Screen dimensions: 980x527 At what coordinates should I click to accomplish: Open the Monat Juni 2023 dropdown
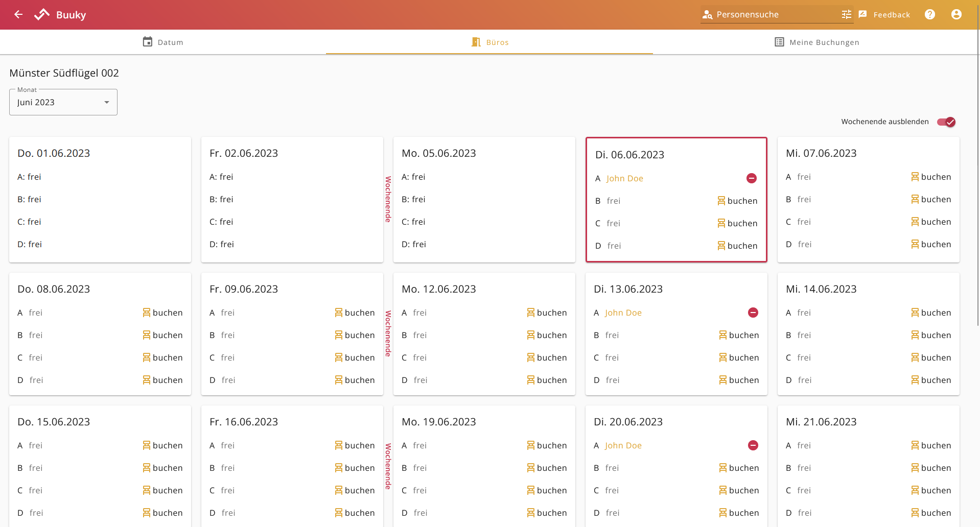(63, 102)
